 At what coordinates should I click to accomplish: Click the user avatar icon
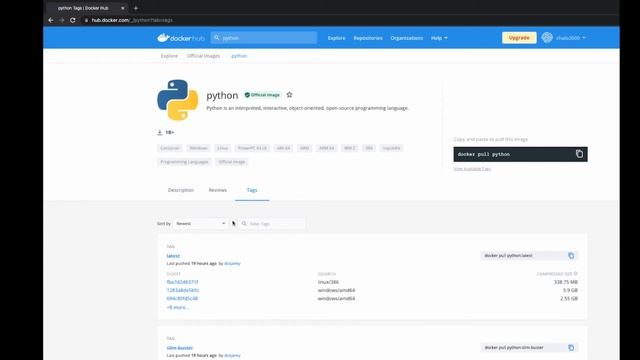pyautogui.click(x=547, y=38)
